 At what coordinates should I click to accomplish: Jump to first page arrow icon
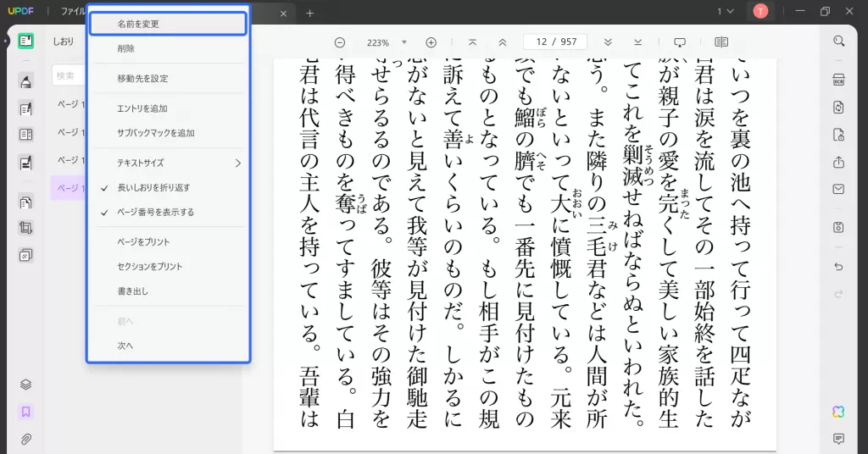(x=472, y=42)
